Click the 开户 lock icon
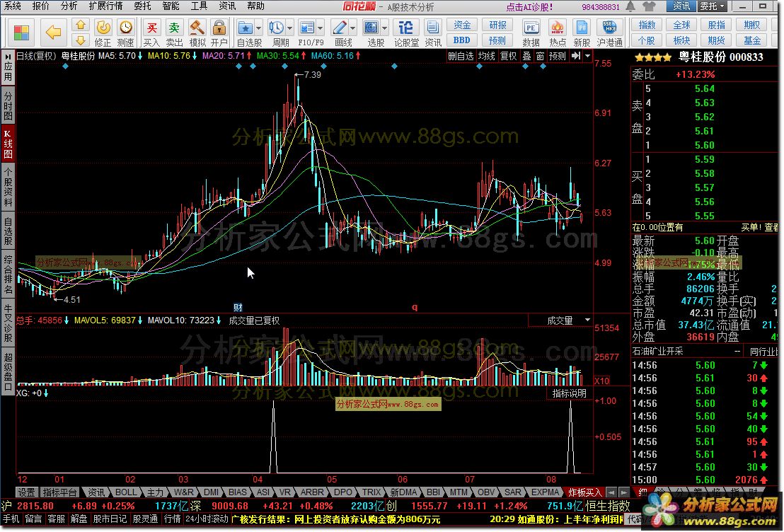784x532 pixels. pyautogui.click(x=219, y=33)
